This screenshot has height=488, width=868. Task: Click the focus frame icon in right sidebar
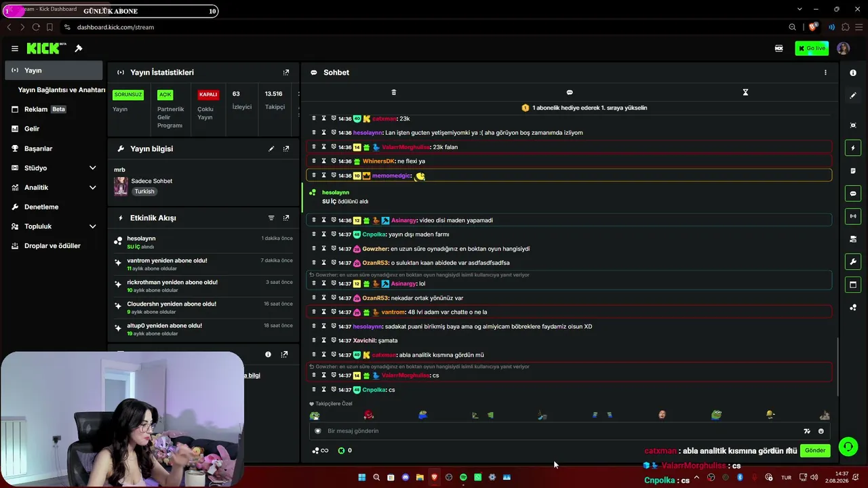pyautogui.click(x=853, y=125)
